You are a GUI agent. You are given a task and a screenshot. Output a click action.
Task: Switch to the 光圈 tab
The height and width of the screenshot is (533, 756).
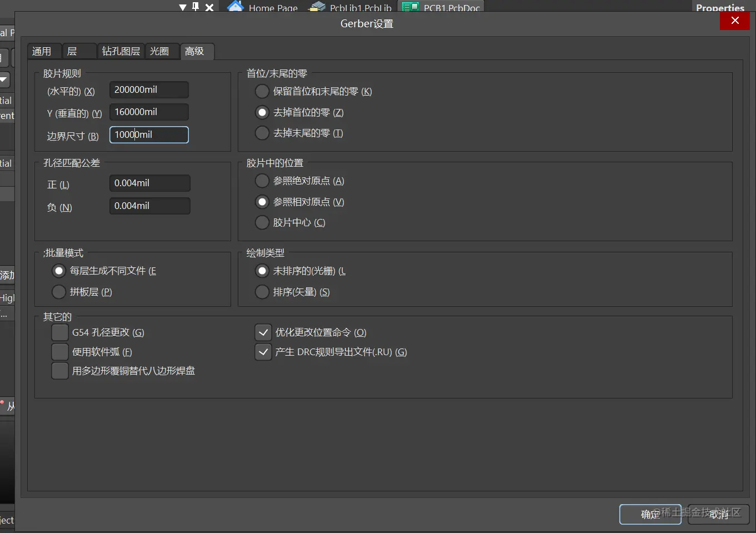tap(162, 51)
